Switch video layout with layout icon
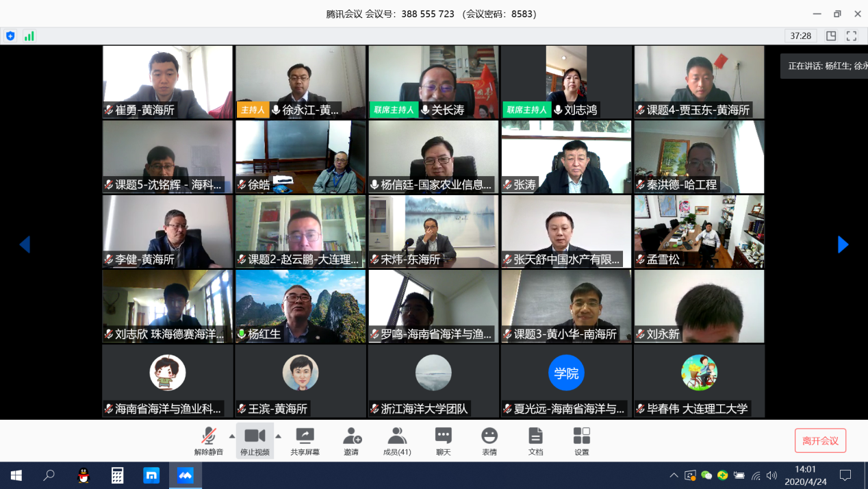This screenshot has width=868, height=489. click(831, 36)
